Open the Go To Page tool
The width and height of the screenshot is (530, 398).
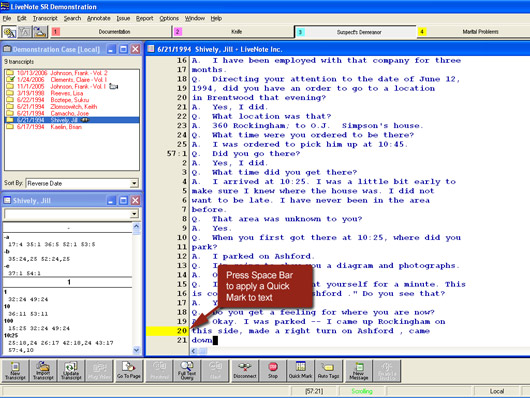click(128, 371)
